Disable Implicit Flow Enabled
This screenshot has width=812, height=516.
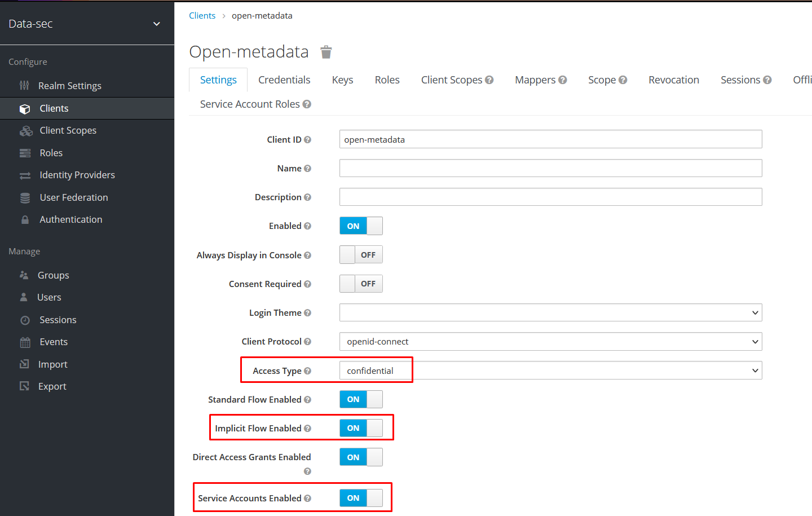361,427
